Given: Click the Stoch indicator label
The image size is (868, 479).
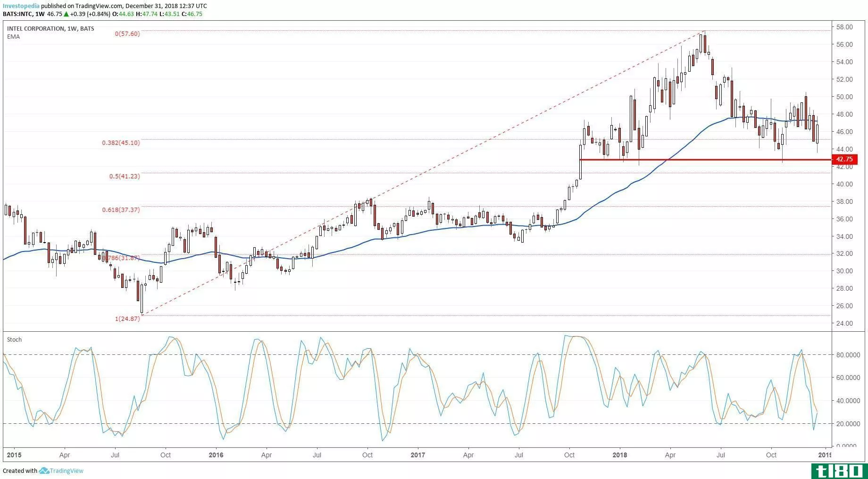Looking at the screenshot, I should 14,339.
